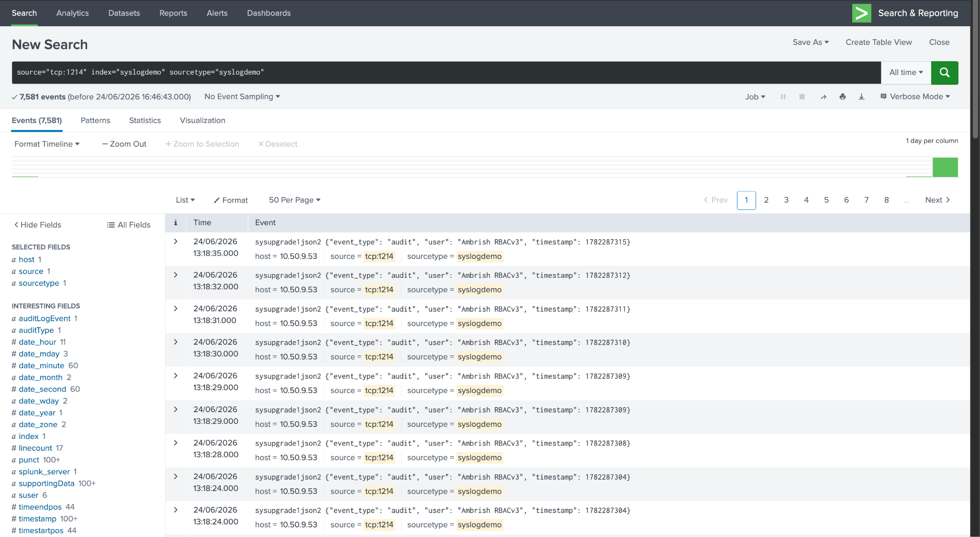Viewport: 980px width, 537px height.
Task: Click the green timeline bar
Action: (945, 167)
